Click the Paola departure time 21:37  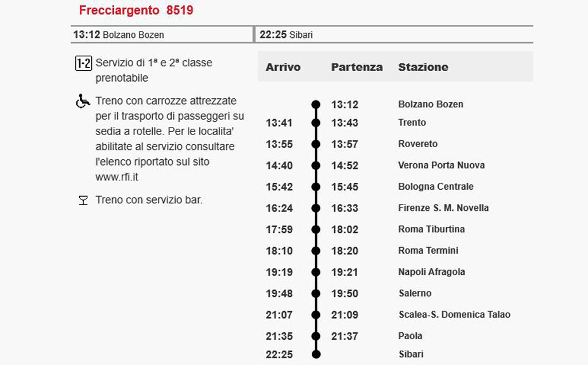point(345,336)
